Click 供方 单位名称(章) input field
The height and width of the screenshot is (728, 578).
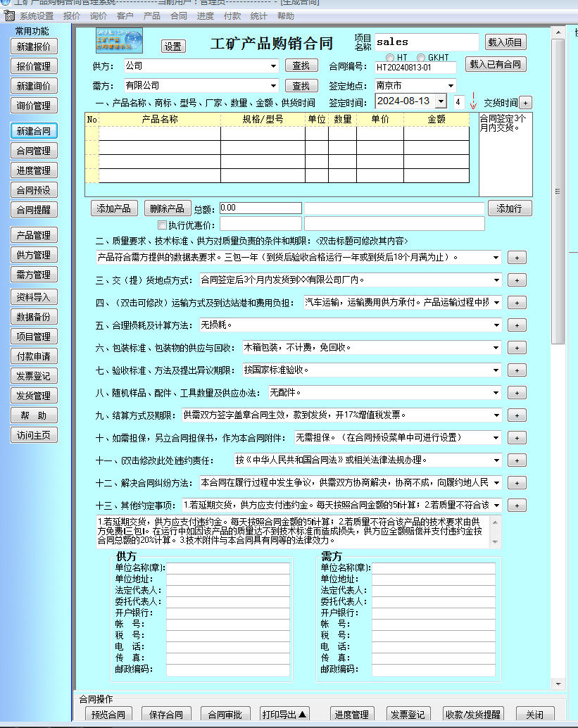pos(228,567)
